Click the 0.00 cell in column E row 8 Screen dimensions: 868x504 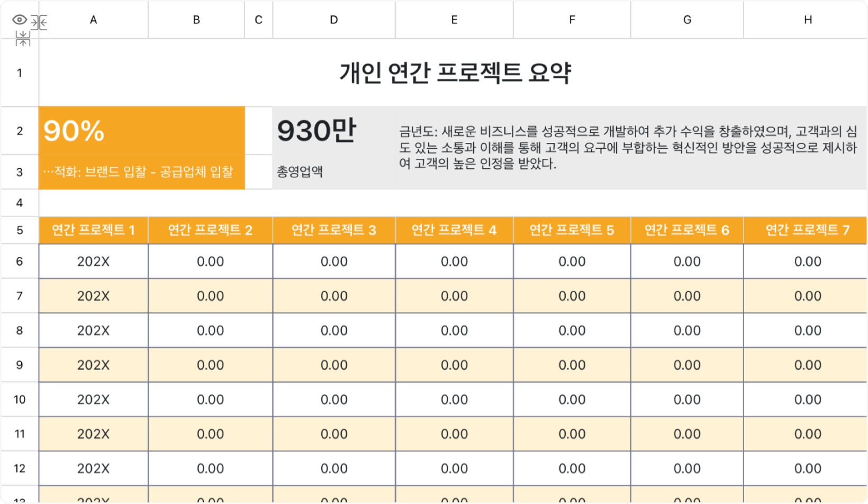click(454, 330)
